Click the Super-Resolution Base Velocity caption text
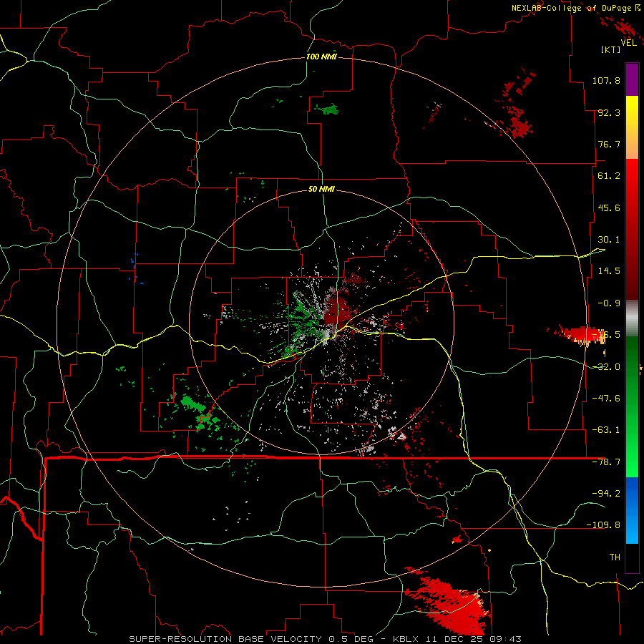Viewport: 644px width, 644px height. [326, 639]
